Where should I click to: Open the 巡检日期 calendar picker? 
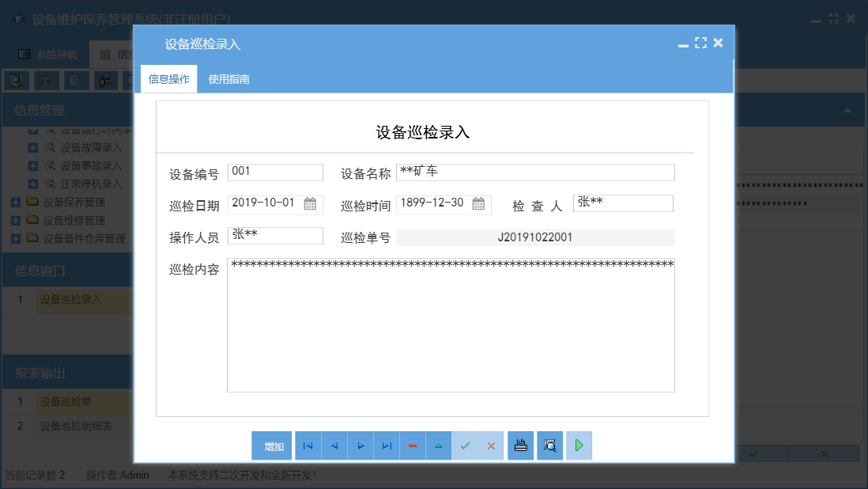pyautogui.click(x=312, y=203)
